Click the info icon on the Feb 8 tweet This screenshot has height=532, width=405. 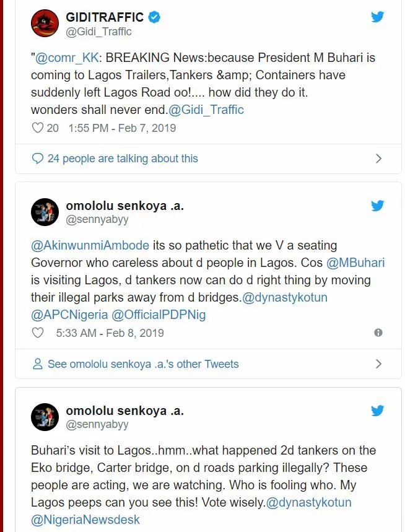pyautogui.click(x=378, y=333)
